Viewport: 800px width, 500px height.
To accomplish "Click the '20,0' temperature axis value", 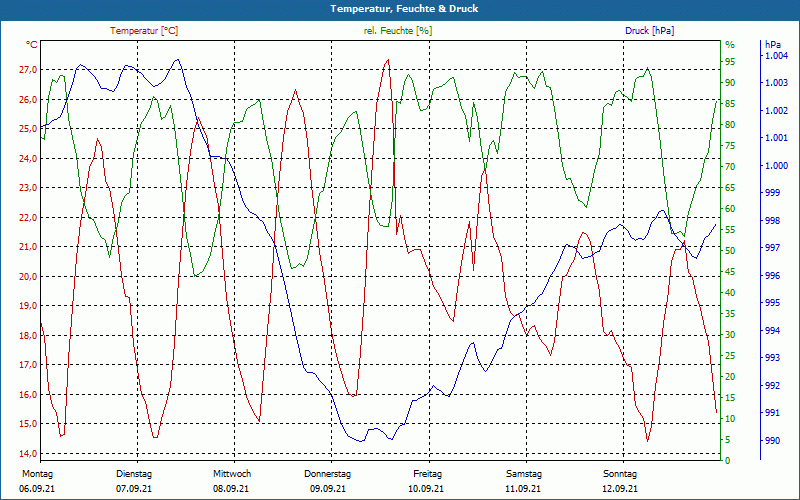I will [x=28, y=277].
